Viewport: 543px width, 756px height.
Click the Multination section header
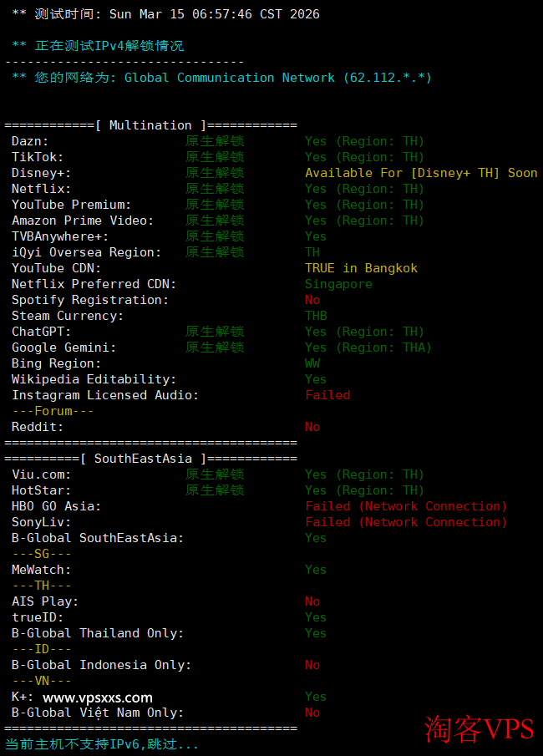(150, 125)
